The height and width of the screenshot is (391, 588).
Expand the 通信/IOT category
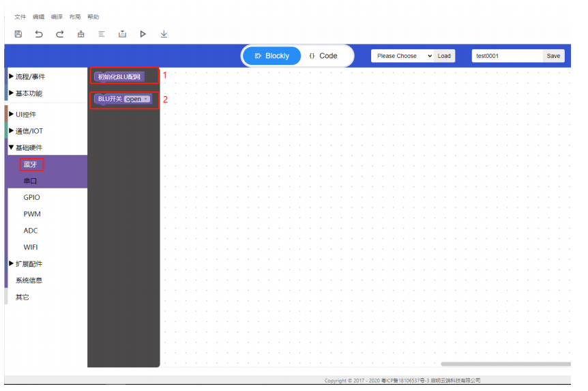point(47,131)
